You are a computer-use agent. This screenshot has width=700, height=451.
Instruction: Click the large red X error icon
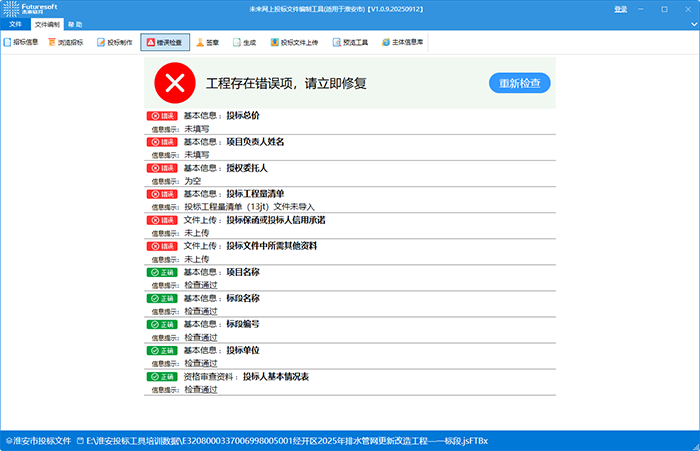[x=175, y=83]
